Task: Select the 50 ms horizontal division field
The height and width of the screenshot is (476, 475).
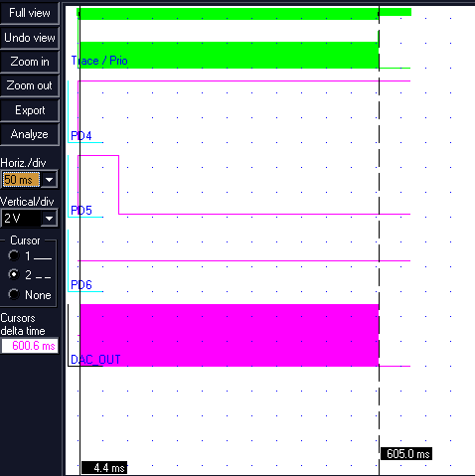Action: (21, 180)
